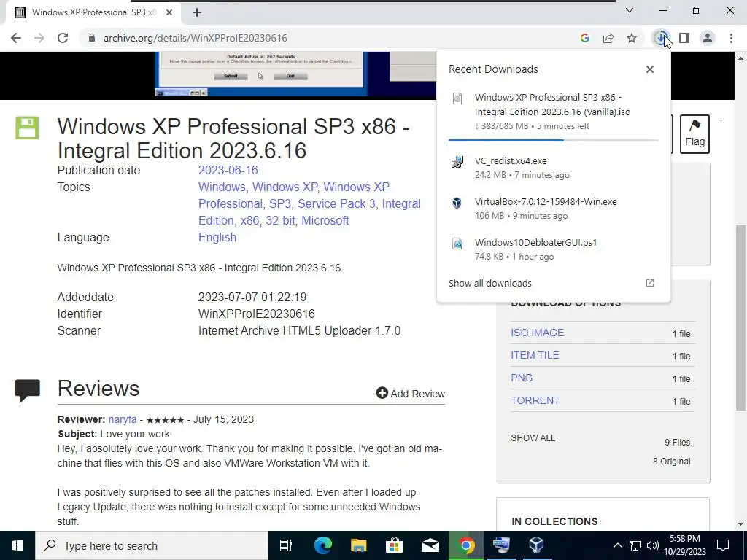This screenshot has height=560, width=747.
Task: Open Microsoft Store from taskbar
Action: pos(395,545)
